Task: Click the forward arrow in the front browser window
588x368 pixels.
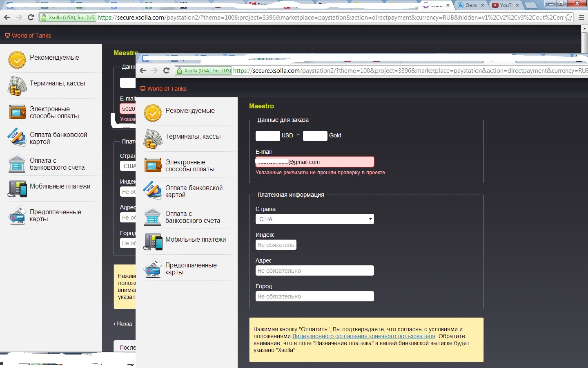Action: [x=154, y=70]
